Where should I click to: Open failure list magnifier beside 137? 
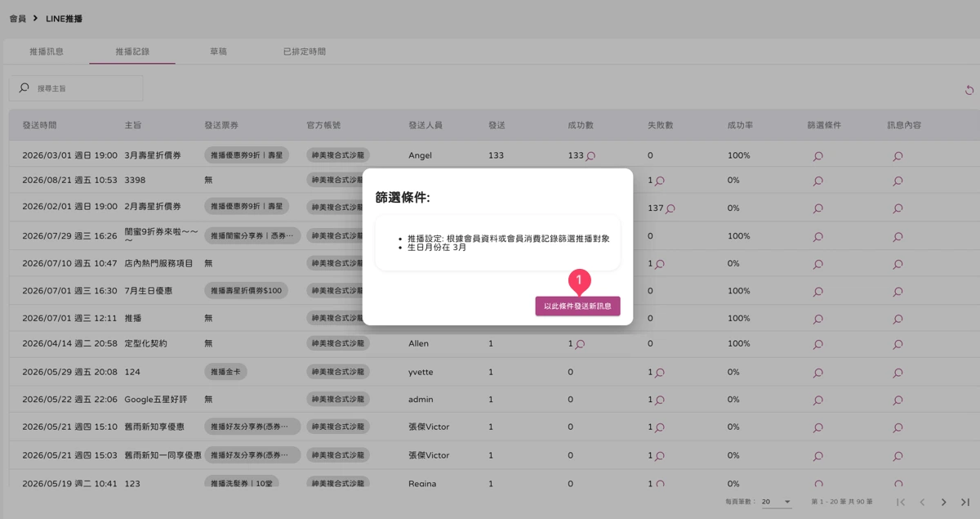(x=670, y=208)
